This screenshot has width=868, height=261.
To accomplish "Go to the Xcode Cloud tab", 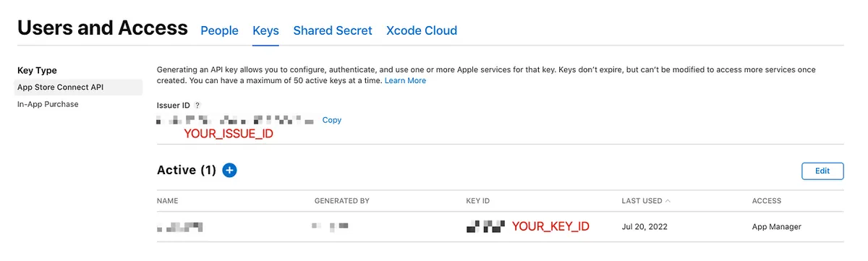I will [x=422, y=30].
